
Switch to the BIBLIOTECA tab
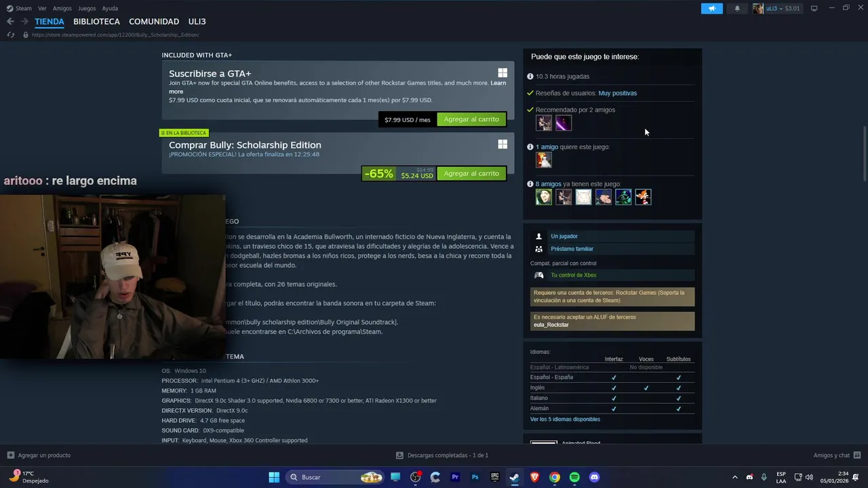[96, 22]
